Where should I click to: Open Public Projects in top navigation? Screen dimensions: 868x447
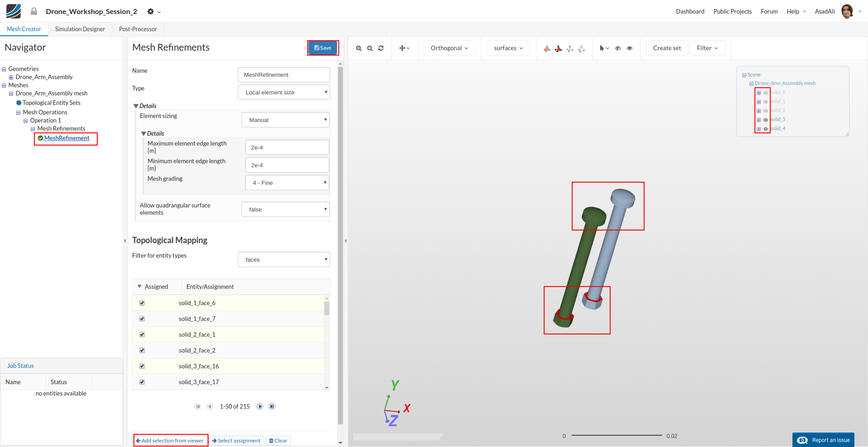(733, 11)
